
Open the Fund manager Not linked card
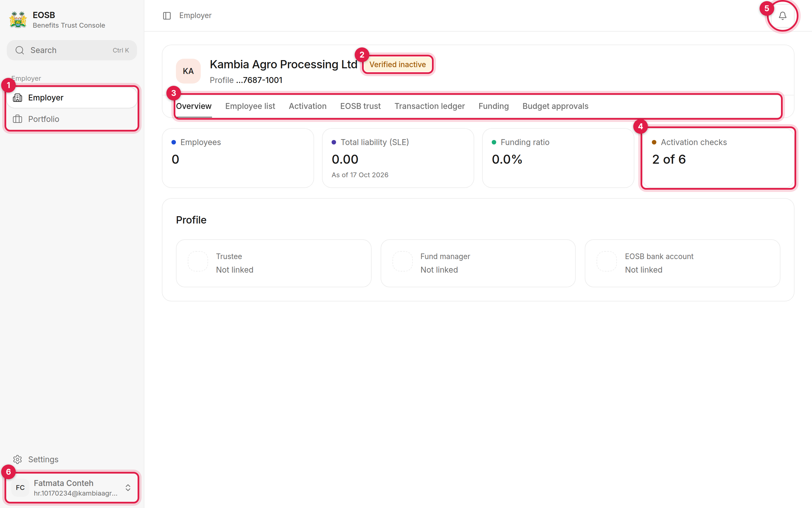click(x=478, y=263)
